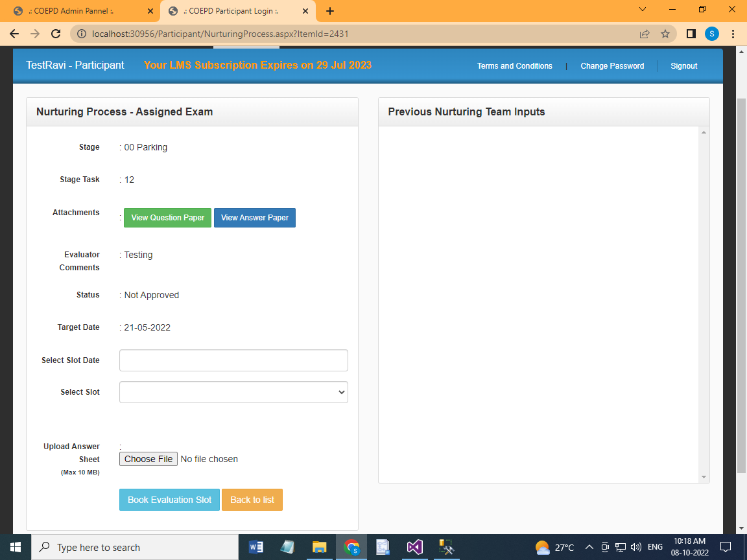747x560 pixels.
Task: Open the browser side panel icon
Action: coord(691,34)
